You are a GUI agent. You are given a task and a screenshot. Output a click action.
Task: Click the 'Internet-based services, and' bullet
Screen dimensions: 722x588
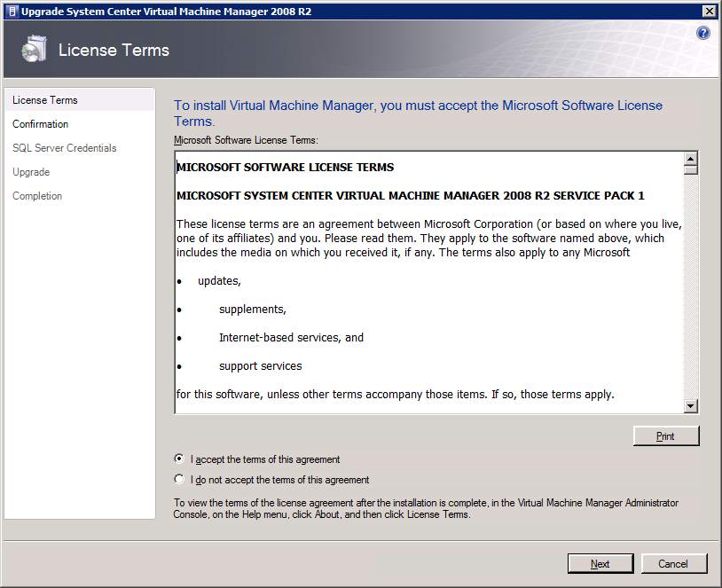[x=291, y=338]
